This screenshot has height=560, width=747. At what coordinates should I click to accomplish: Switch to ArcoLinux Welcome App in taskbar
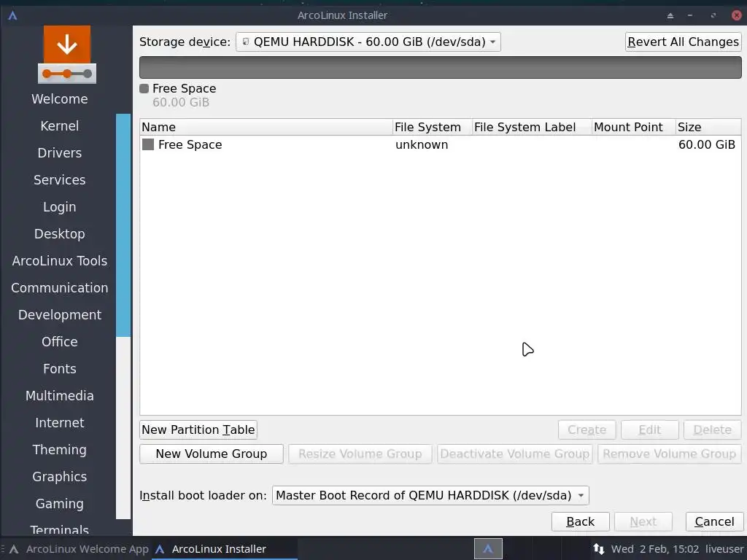[x=79, y=549]
